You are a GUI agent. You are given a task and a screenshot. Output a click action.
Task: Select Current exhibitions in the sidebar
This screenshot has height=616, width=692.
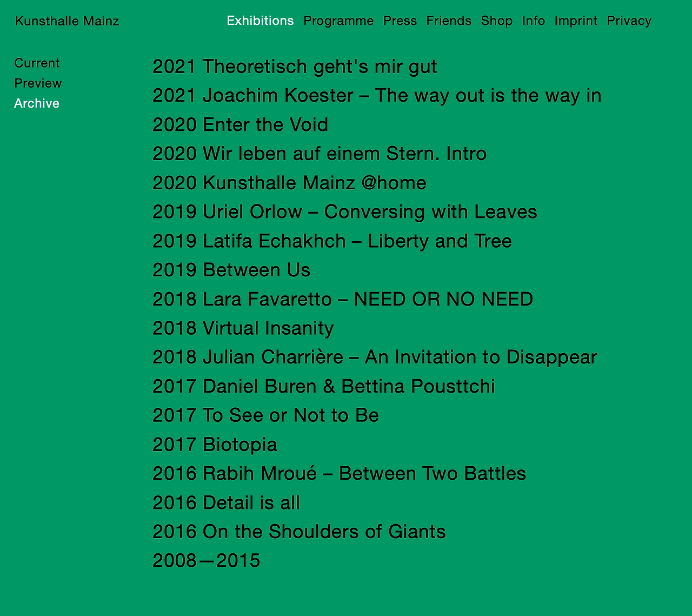(x=37, y=63)
